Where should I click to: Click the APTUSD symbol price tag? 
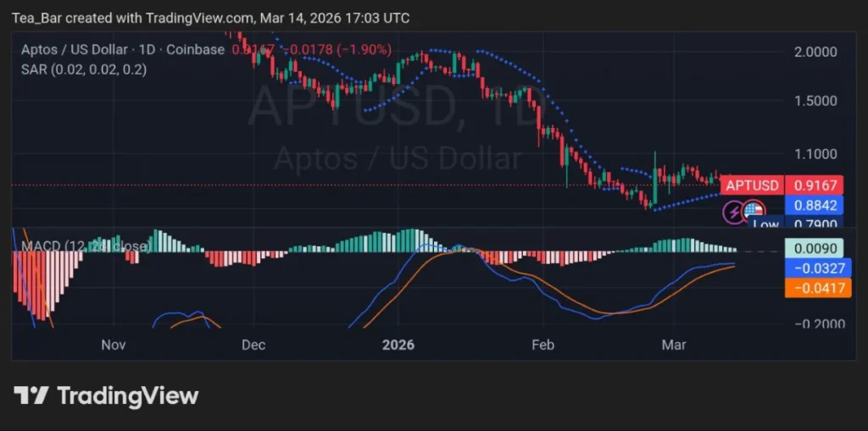751,185
